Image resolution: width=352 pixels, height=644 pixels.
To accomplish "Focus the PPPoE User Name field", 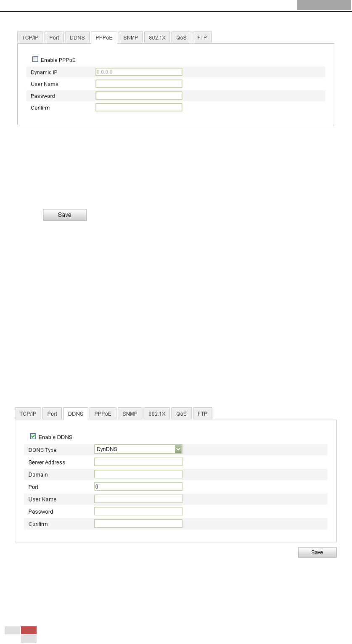I will [139, 84].
